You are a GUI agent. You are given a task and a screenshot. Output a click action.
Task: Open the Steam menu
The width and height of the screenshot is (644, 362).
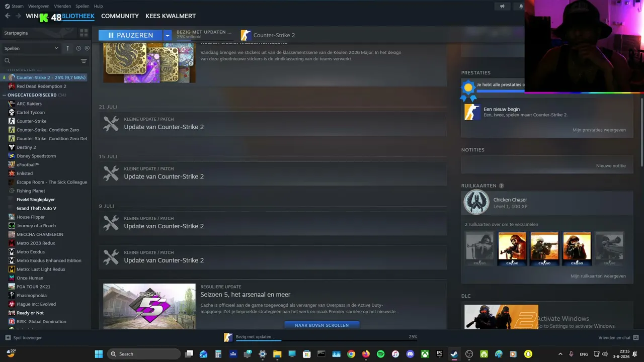click(14, 6)
